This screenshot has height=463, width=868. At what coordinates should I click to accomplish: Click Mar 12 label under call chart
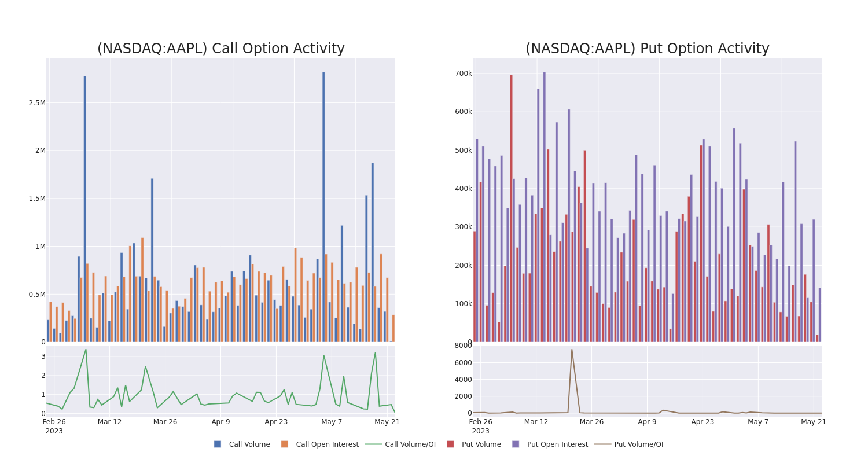click(110, 422)
